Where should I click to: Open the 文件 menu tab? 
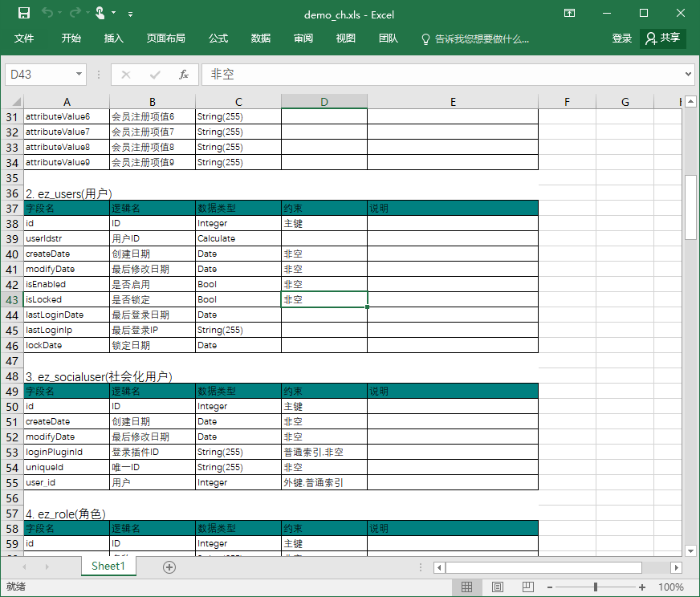click(x=24, y=39)
